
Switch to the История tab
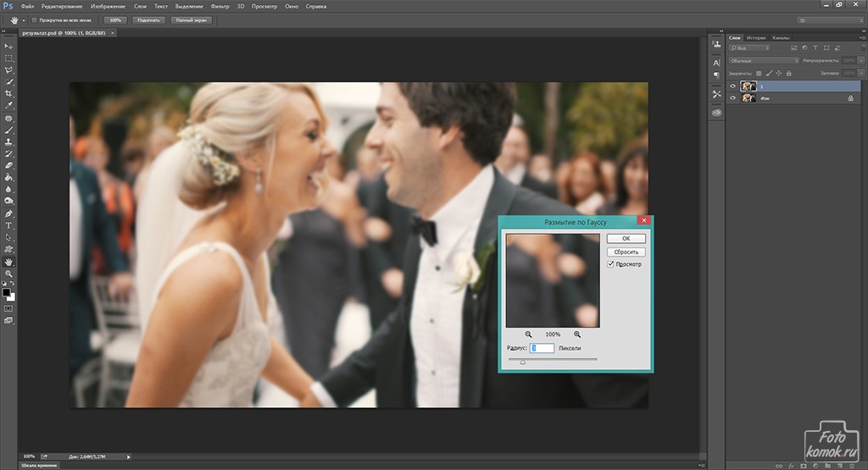[x=757, y=38]
